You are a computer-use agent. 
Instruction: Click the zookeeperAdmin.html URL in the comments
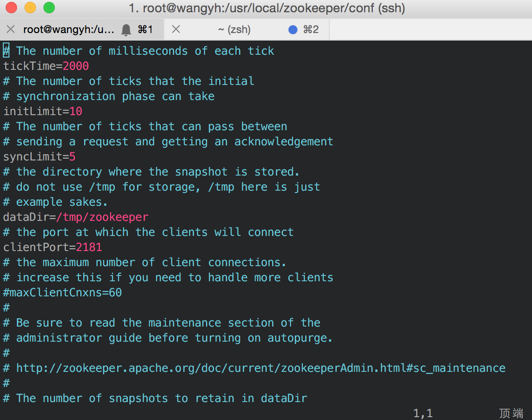click(260, 368)
